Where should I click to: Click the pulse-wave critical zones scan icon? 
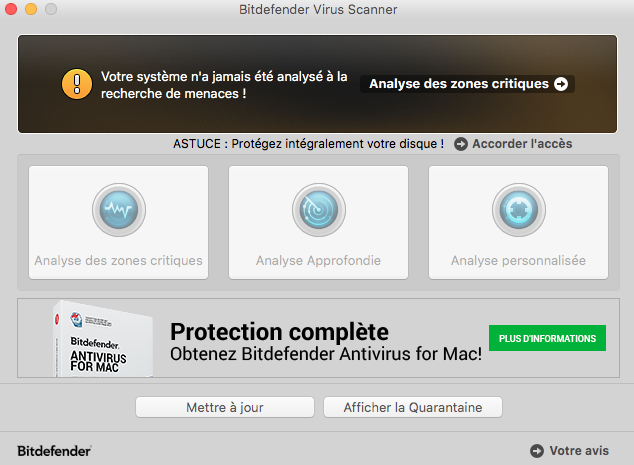click(x=118, y=210)
